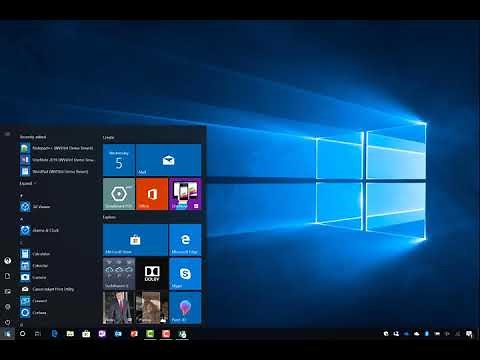This screenshot has width=480, height=360.
Task: Click the Windows Start button
Action: tap(8, 334)
